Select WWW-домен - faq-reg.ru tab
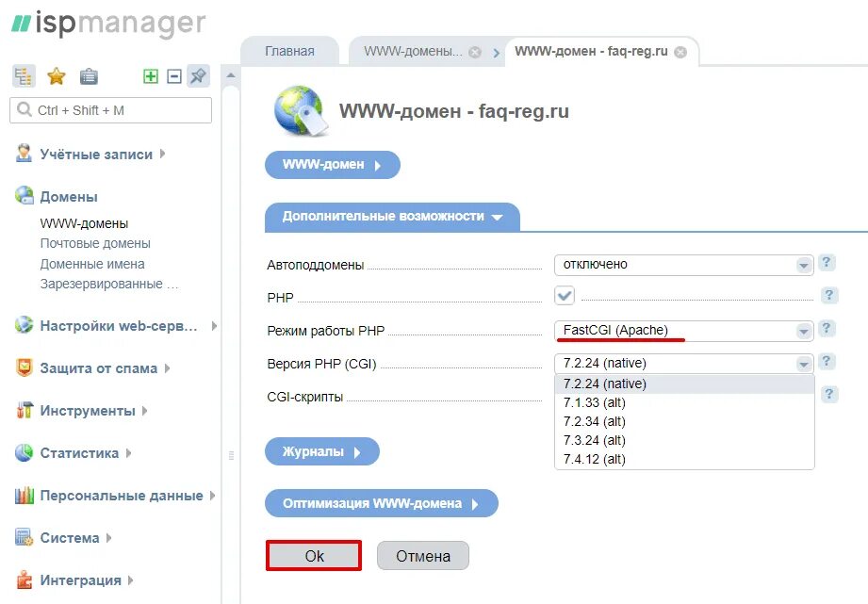The height and width of the screenshot is (604, 868). [x=591, y=52]
